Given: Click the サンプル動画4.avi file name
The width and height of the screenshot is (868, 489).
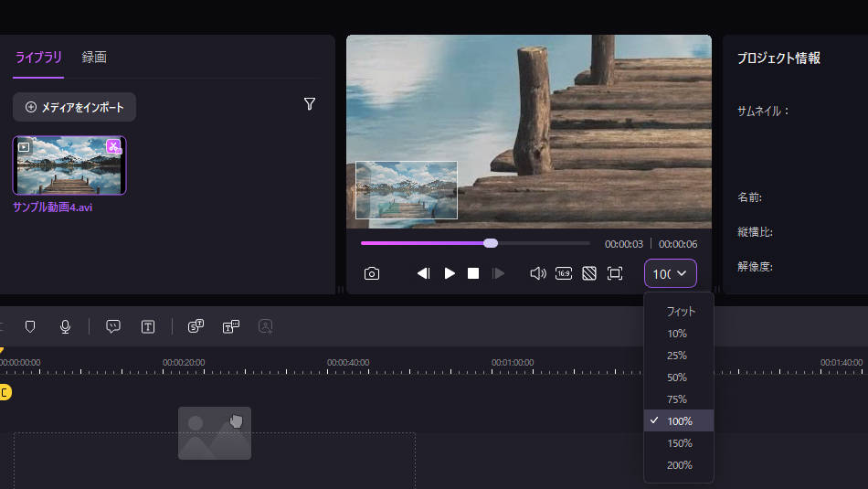Looking at the screenshot, I should 53,207.
